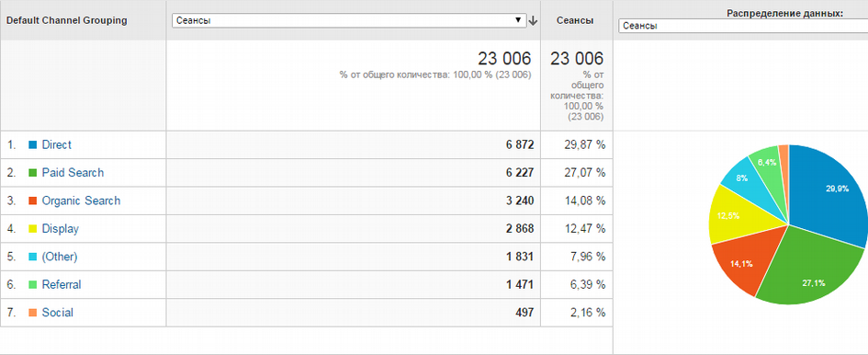Screen dimensions: 868x355
Task: Click the green Paid Search color swatch
Action: pos(32,173)
